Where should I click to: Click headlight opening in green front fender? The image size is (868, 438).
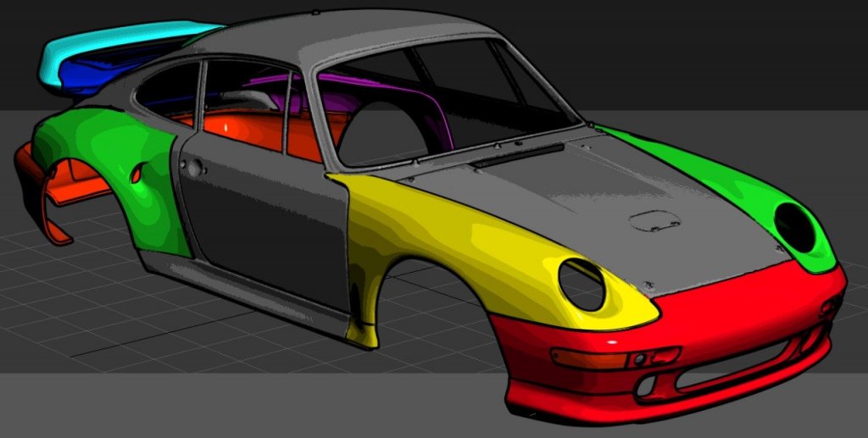[x=795, y=226]
